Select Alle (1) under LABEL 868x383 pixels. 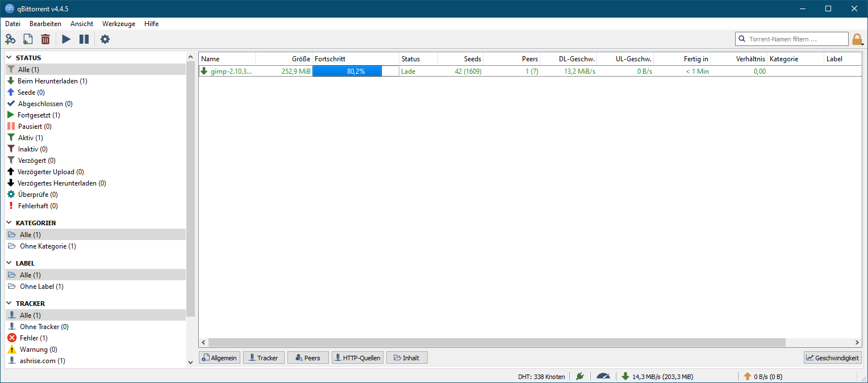[95, 275]
